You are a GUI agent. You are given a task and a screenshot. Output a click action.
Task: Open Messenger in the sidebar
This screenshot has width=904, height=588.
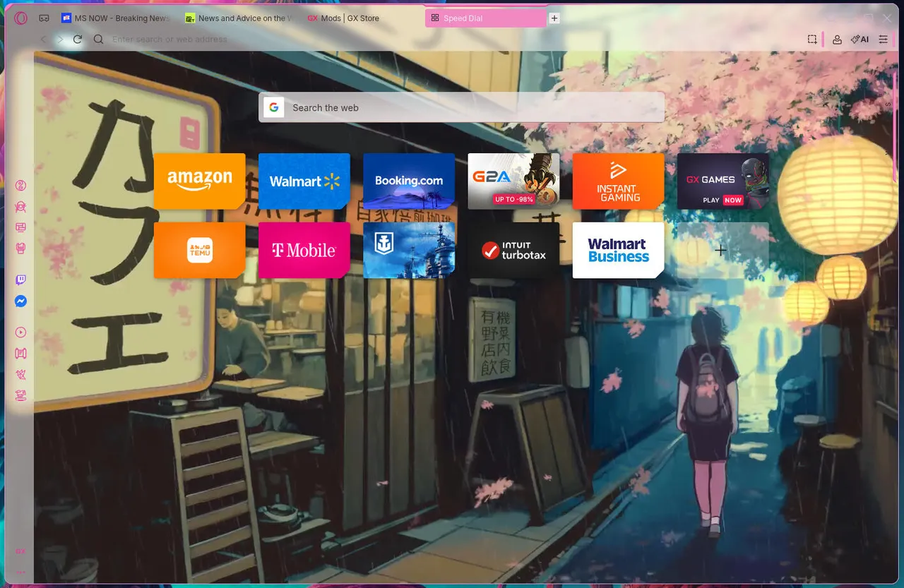click(20, 301)
